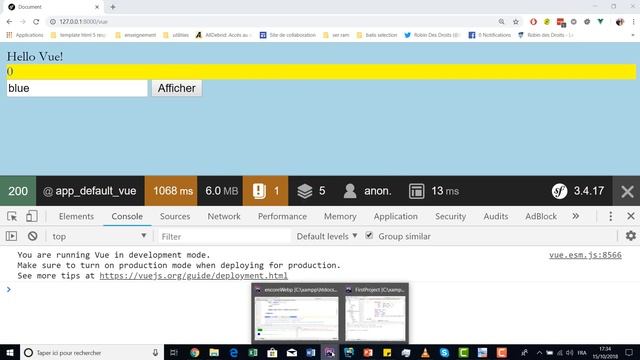Expand the console prompt chevron
640x360 pixels.
click(9, 289)
